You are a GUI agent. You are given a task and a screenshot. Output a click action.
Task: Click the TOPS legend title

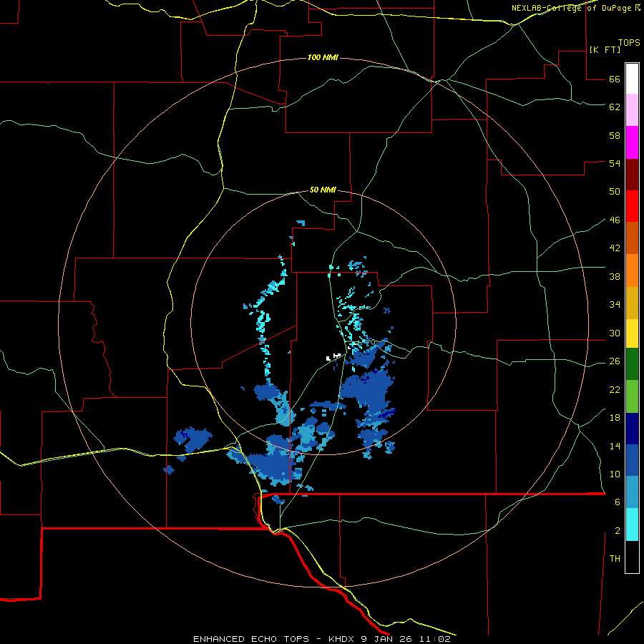coord(629,42)
